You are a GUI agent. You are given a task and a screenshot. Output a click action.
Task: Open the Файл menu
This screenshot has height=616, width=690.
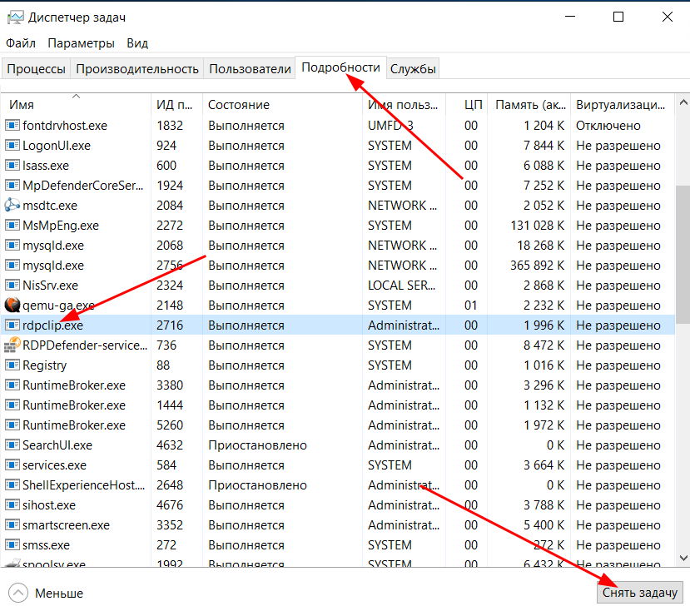click(x=21, y=43)
